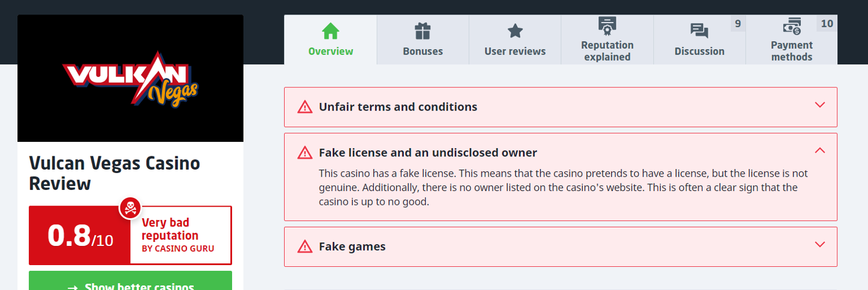
Task: Click the green house Overview icon
Action: coord(330,31)
